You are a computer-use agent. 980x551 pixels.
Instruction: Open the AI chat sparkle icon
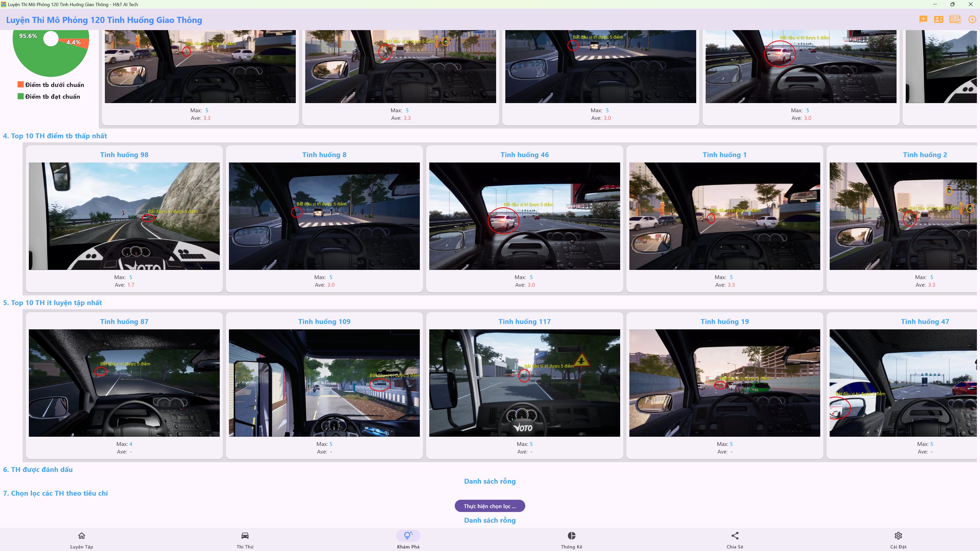pos(923,19)
